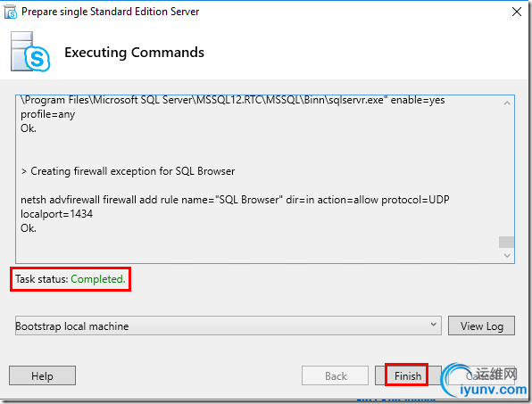Screen dimensions: 532x404
Task: Click the large Skype server header icon
Action: [30, 52]
